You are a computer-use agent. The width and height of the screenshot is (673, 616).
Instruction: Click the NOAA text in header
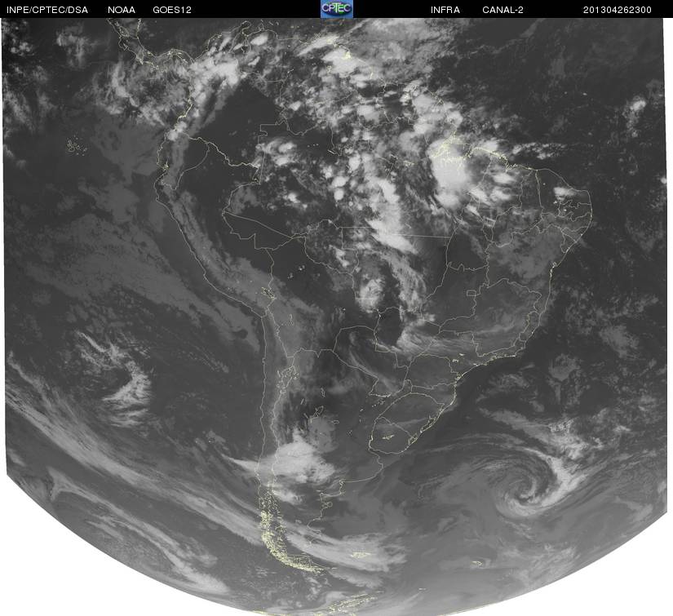(x=122, y=10)
